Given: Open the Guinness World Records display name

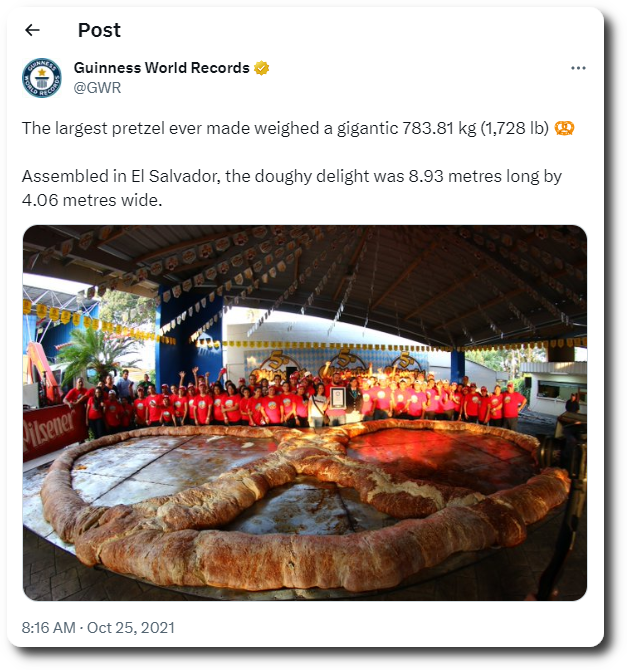Looking at the screenshot, I should click(162, 68).
